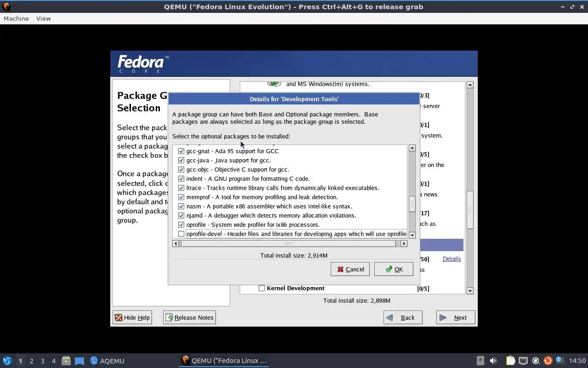Click the Release Notes document icon
The image size is (588, 368).
point(169,317)
